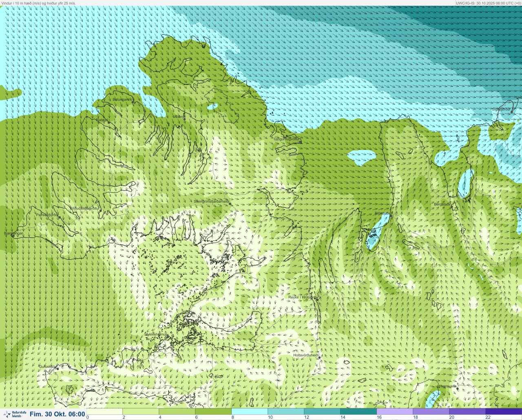
Task: Select the 18–20 m/s purple legend swatch
Action: point(431,411)
